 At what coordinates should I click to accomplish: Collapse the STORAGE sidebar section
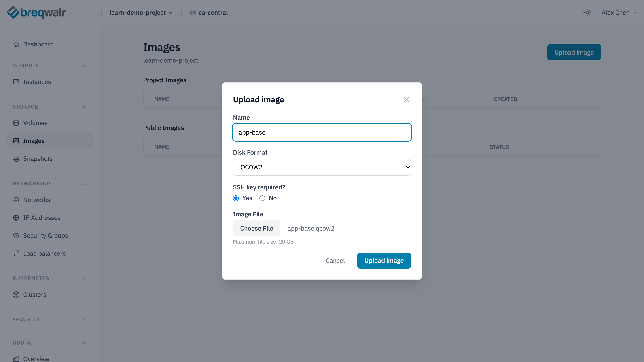(84, 107)
